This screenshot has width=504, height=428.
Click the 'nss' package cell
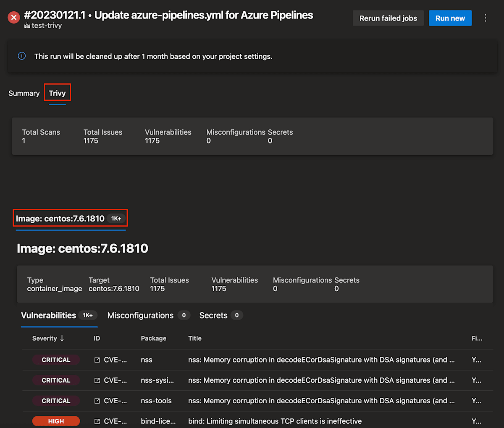(147, 360)
